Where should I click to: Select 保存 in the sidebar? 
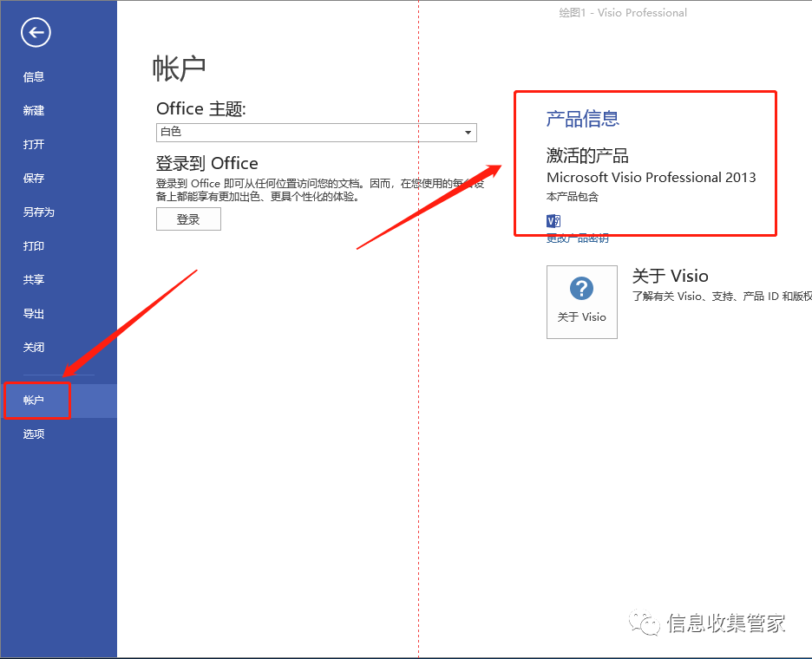coord(33,178)
